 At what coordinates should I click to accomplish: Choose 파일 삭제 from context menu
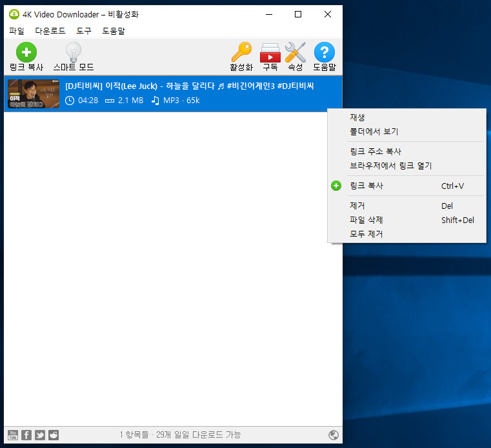[406, 220]
